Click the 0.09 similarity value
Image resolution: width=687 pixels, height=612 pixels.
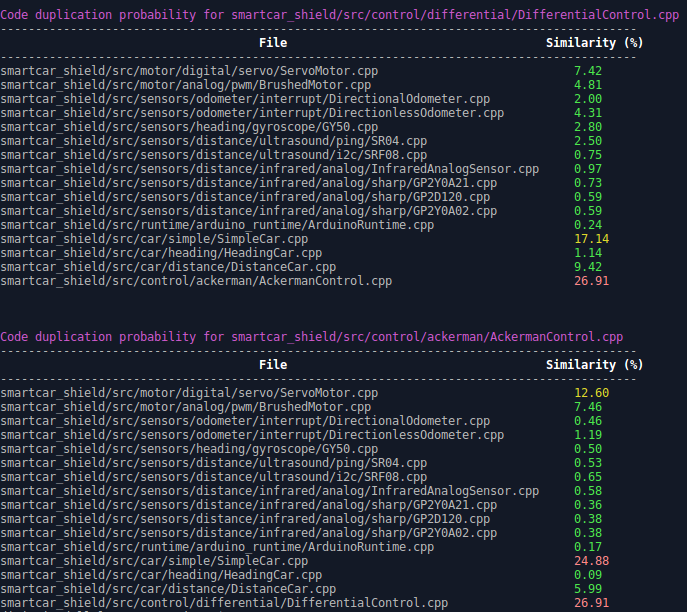point(588,575)
